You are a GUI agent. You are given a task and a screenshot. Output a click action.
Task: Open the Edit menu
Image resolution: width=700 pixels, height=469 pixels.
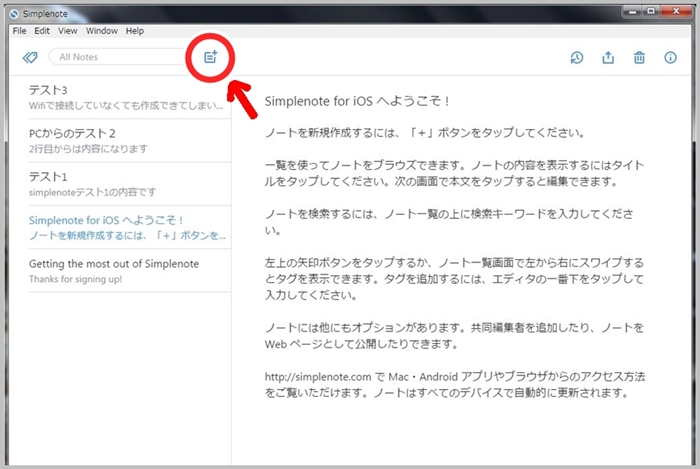tap(42, 31)
